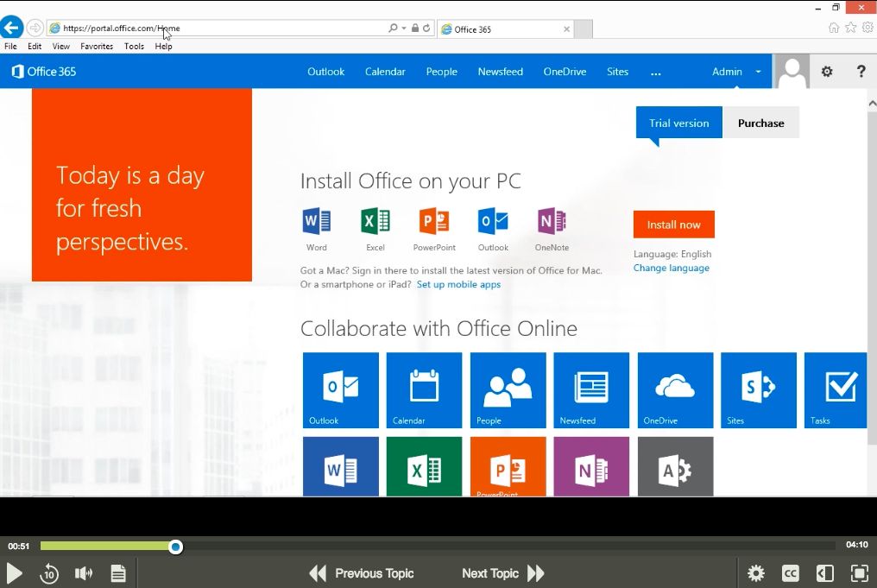The width and height of the screenshot is (877, 588).
Task: Click the video progress slider handle
Action: point(175,547)
